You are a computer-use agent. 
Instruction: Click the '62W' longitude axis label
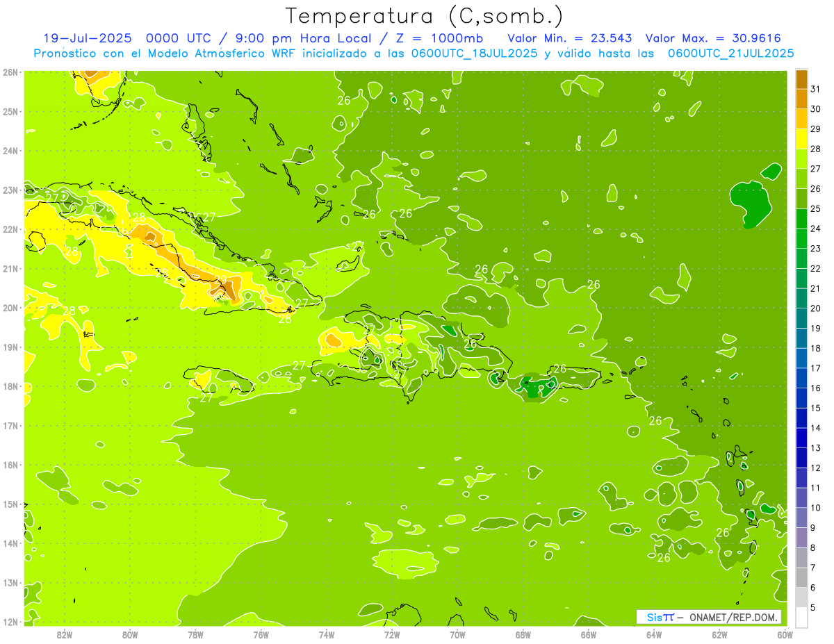(719, 634)
